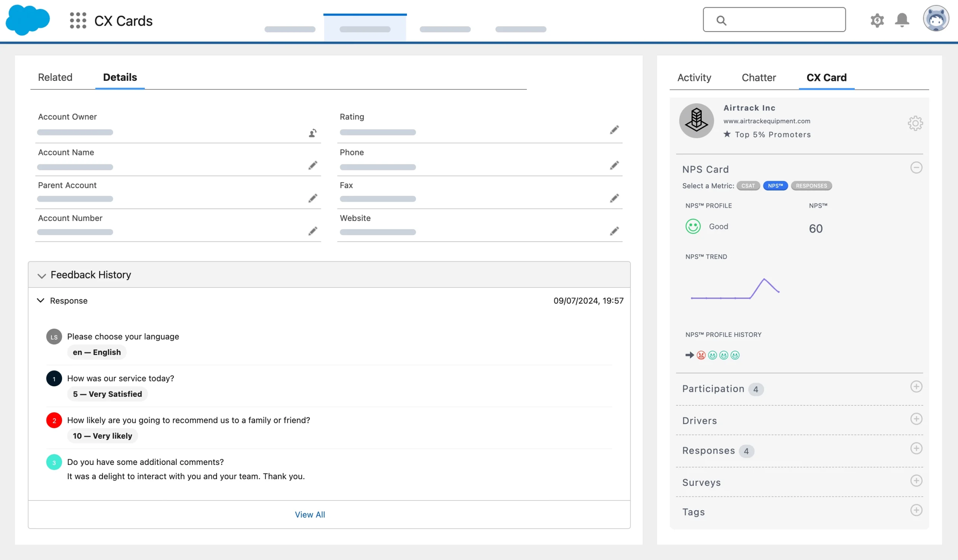Viewport: 958px width, 560px height.
Task: Click the change Account Owner icon
Action: 312,133
